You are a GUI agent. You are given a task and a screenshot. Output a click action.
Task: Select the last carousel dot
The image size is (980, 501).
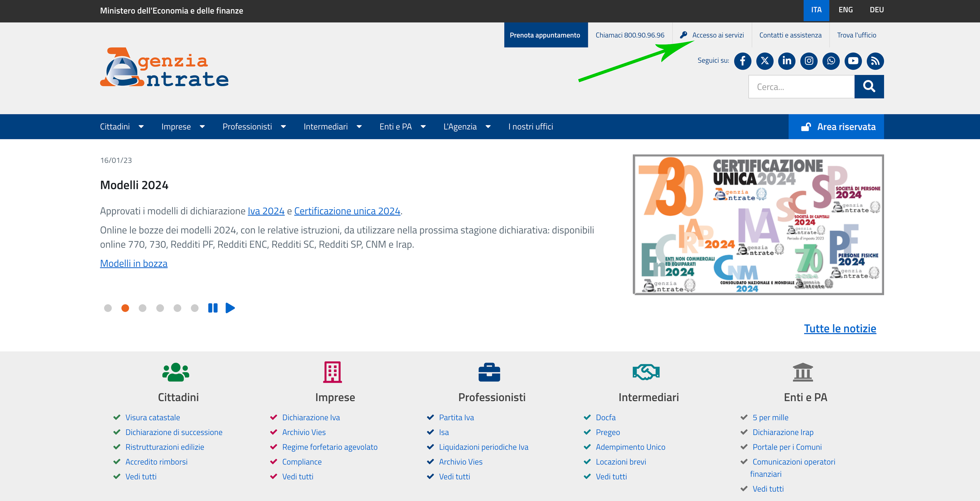coord(195,308)
